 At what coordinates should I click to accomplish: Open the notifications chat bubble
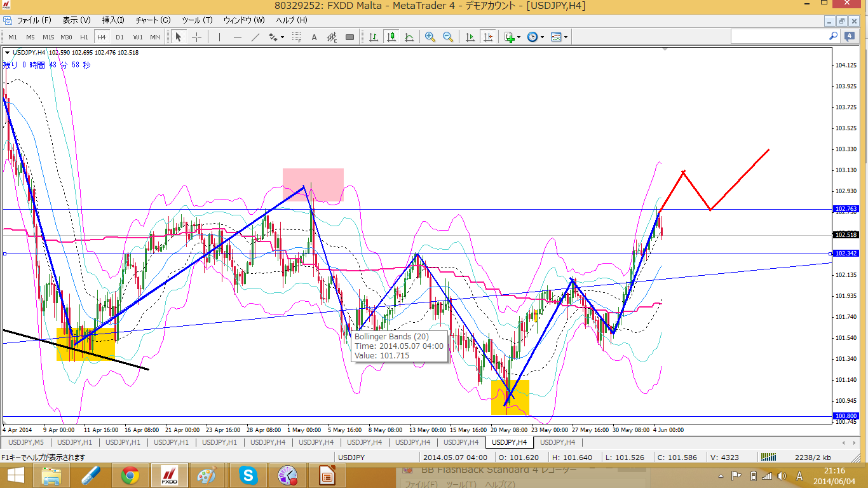[849, 37]
